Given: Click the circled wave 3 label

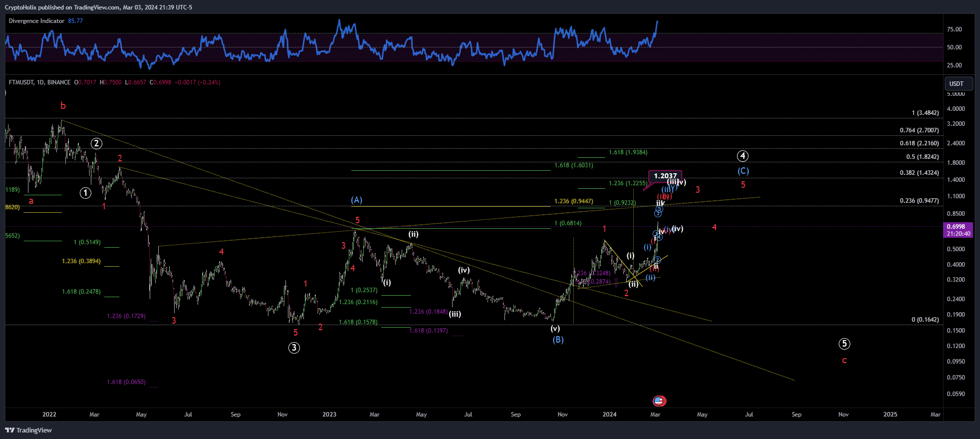Looking at the screenshot, I should pyautogui.click(x=294, y=348).
